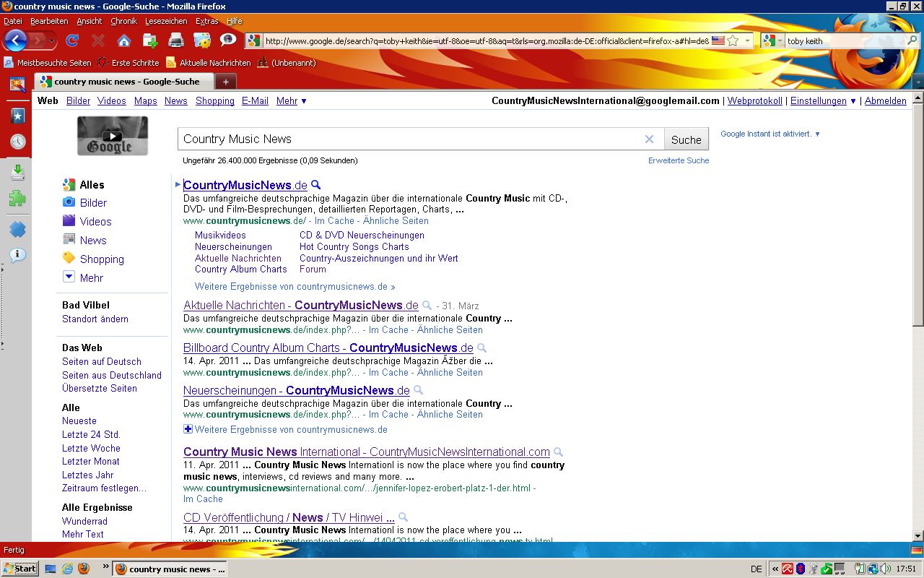Screen dimensions: 924x578
Task: Open the Extras menu
Action: click(207, 21)
